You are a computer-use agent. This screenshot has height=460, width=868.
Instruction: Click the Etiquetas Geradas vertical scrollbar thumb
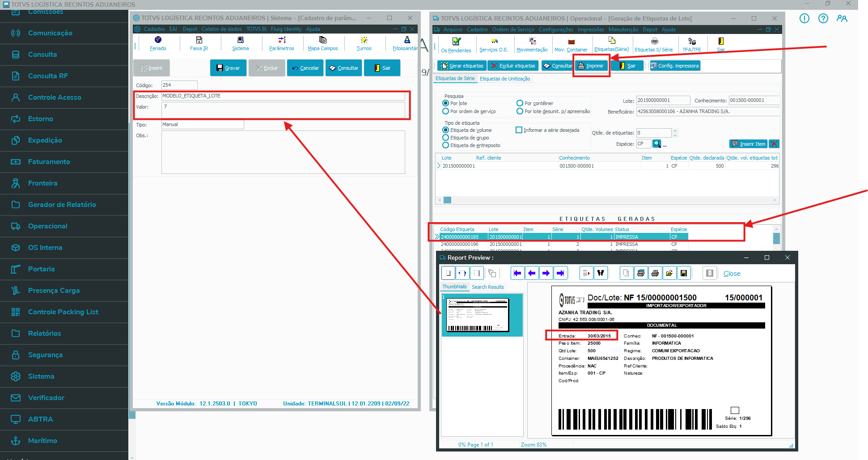[x=776, y=238]
